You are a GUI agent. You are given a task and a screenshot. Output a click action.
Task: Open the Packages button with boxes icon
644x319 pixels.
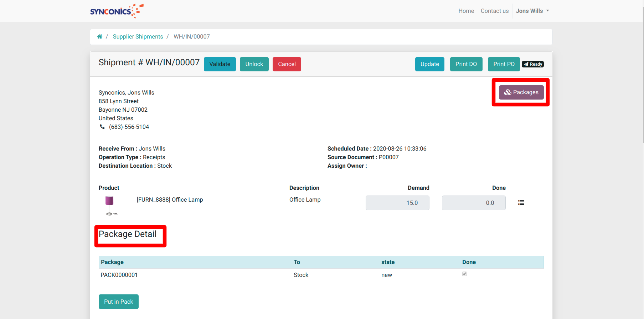(521, 92)
